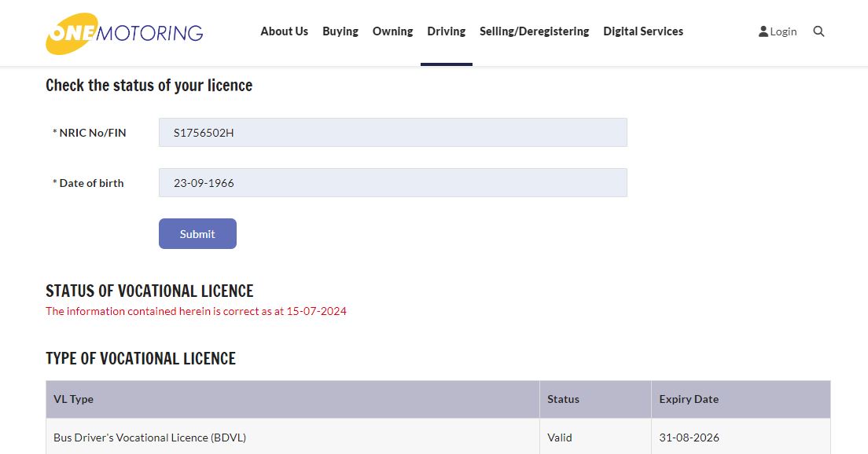Viewport: 868px width, 454px height.
Task: Click the Date of birth field
Action: click(x=392, y=183)
